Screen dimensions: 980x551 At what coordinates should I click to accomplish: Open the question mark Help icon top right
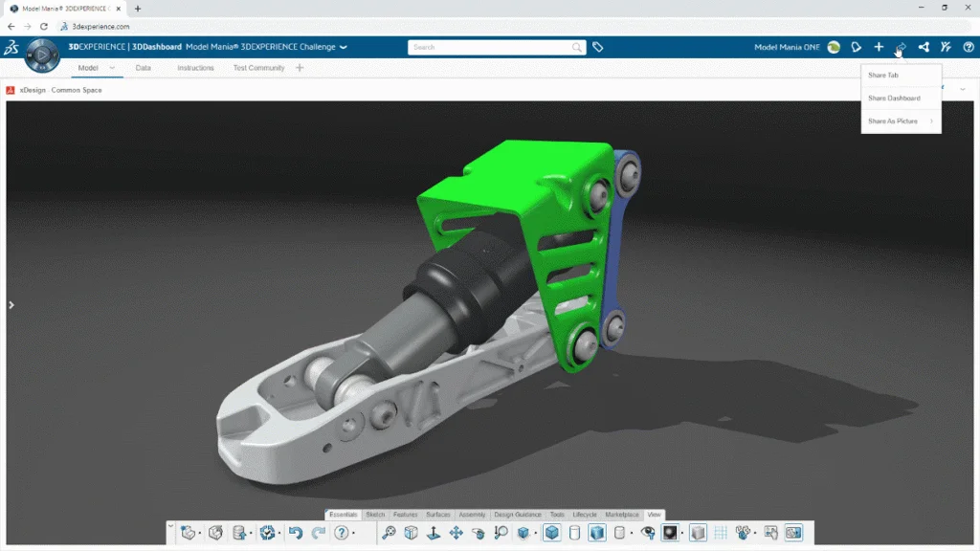click(x=968, y=47)
